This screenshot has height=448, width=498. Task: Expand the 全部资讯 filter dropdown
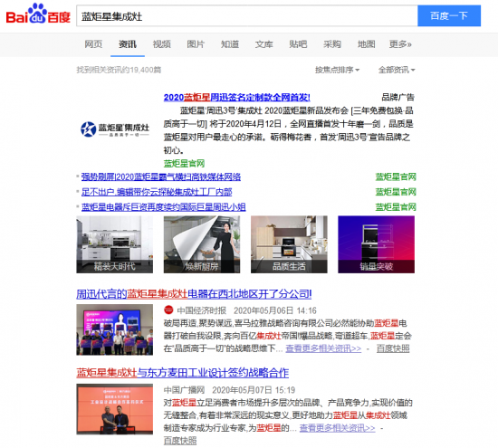point(397,70)
